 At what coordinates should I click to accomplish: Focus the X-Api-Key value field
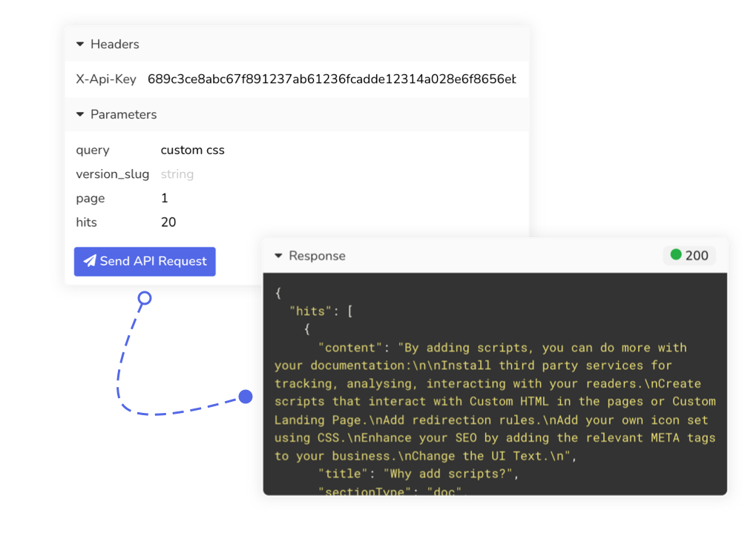[331, 79]
